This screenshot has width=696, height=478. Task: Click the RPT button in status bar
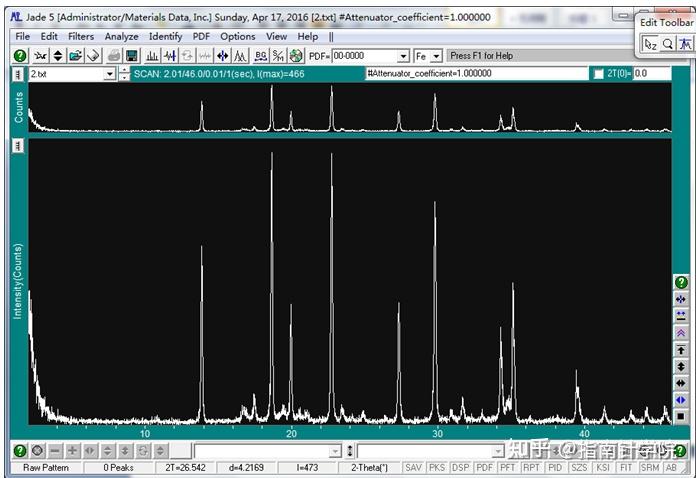pos(531,467)
